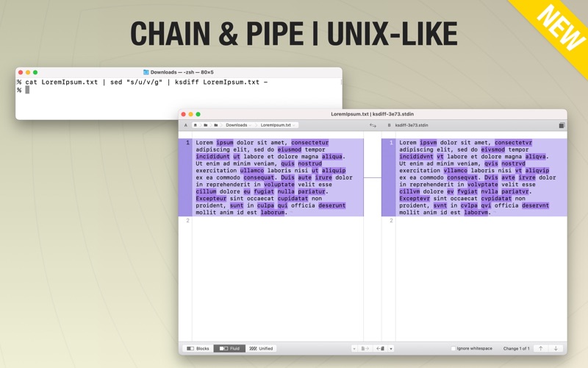Image resolution: width=588 pixels, height=368 pixels.
Task: Click the swap A and B files icon
Action: coord(373,125)
